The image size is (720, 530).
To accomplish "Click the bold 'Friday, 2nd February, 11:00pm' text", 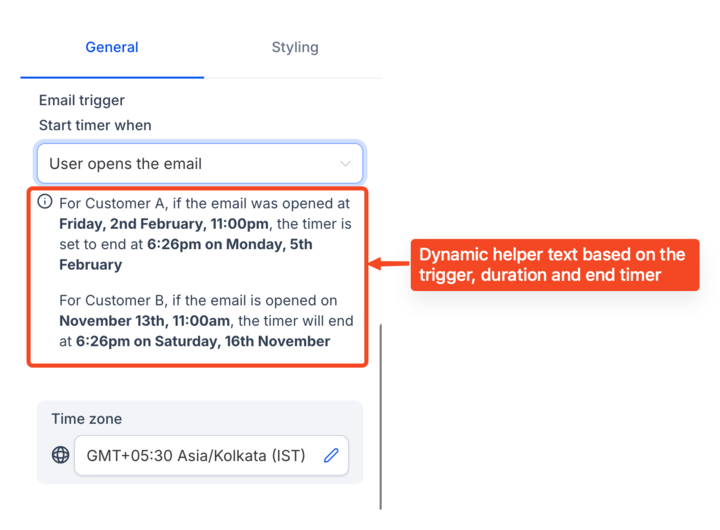I will (x=164, y=224).
